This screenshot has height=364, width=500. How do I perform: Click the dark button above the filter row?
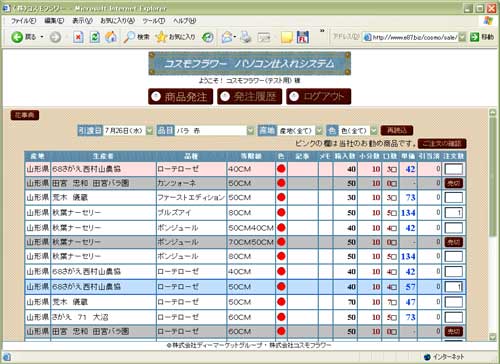point(25,115)
